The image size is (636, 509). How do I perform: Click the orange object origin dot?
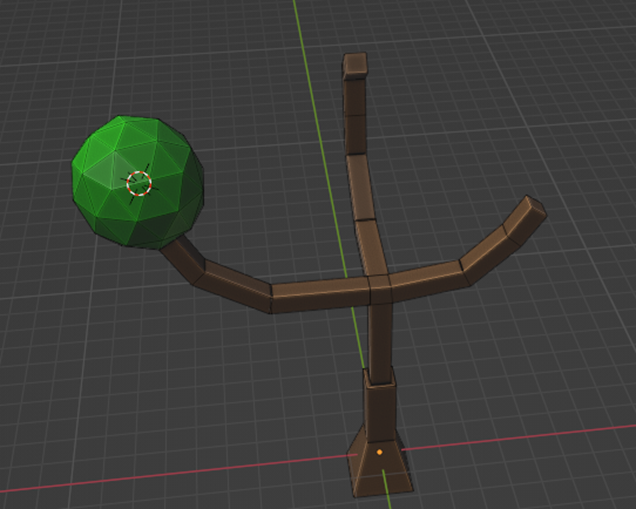click(x=380, y=452)
